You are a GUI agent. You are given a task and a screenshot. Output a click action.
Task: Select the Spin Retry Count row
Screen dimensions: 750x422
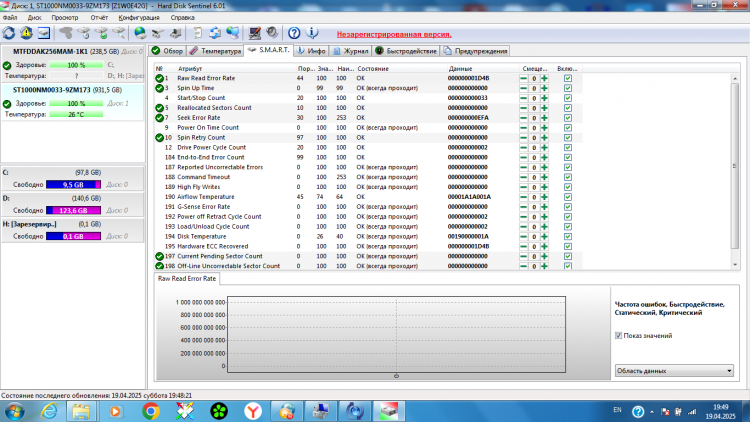(x=368, y=138)
